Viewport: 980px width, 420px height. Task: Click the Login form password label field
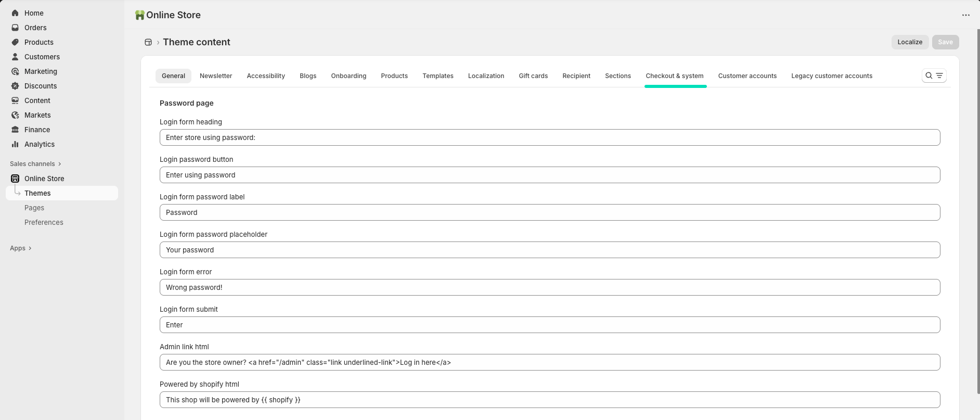550,212
